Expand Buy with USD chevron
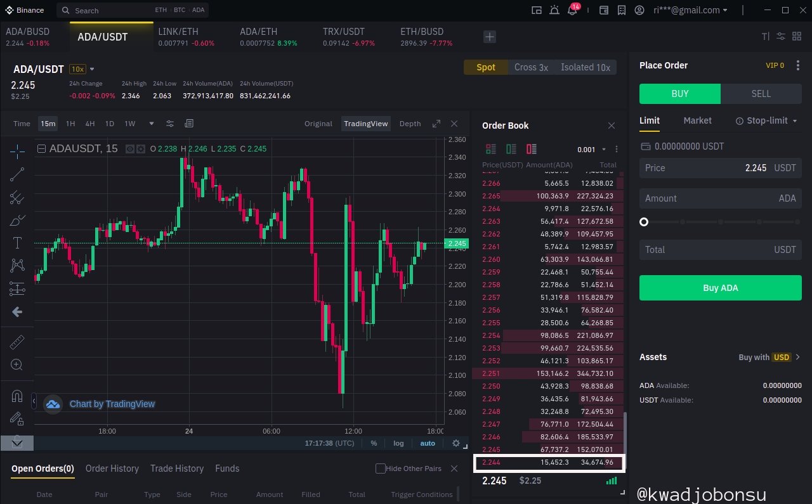The image size is (812, 504). [x=798, y=357]
